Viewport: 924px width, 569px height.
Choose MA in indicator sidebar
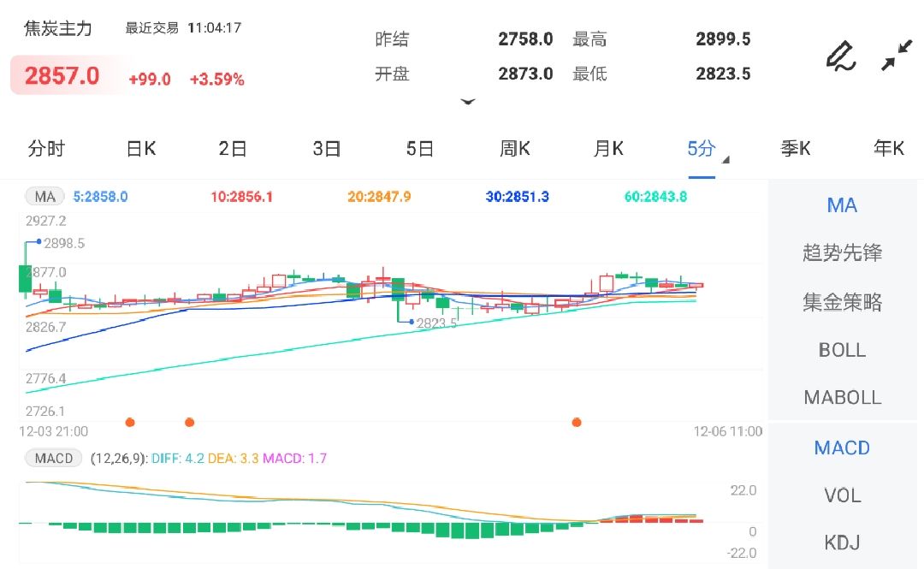coord(842,205)
